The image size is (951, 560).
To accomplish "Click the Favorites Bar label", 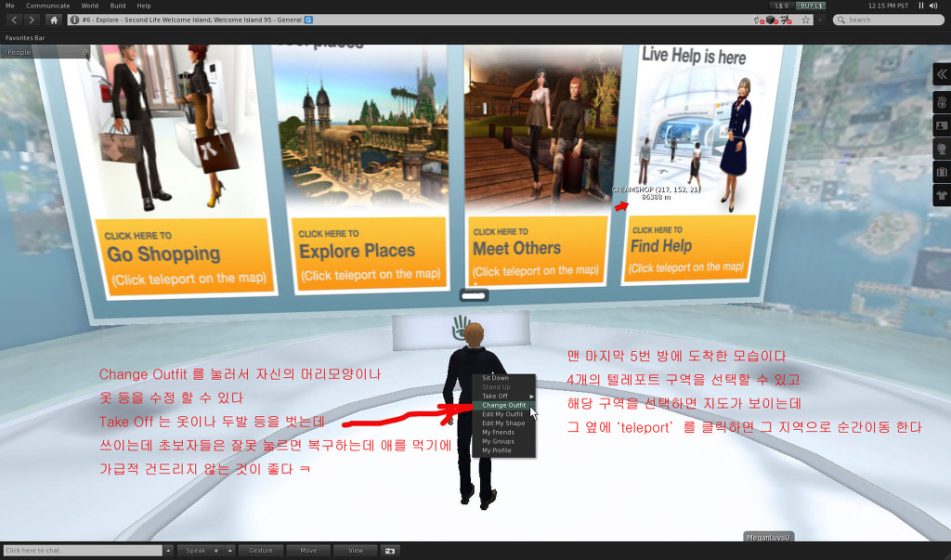I will pos(25,38).
